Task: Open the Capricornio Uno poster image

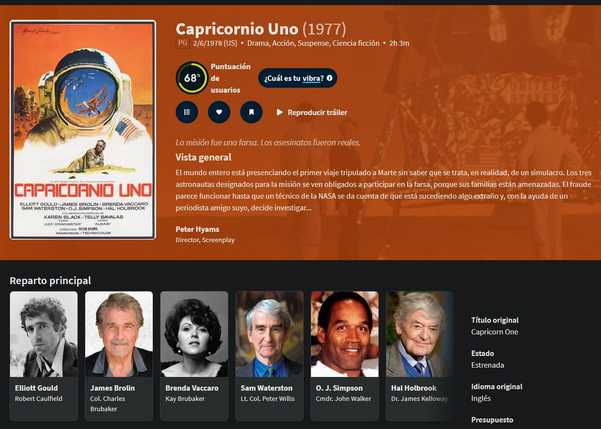Action: (x=83, y=130)
